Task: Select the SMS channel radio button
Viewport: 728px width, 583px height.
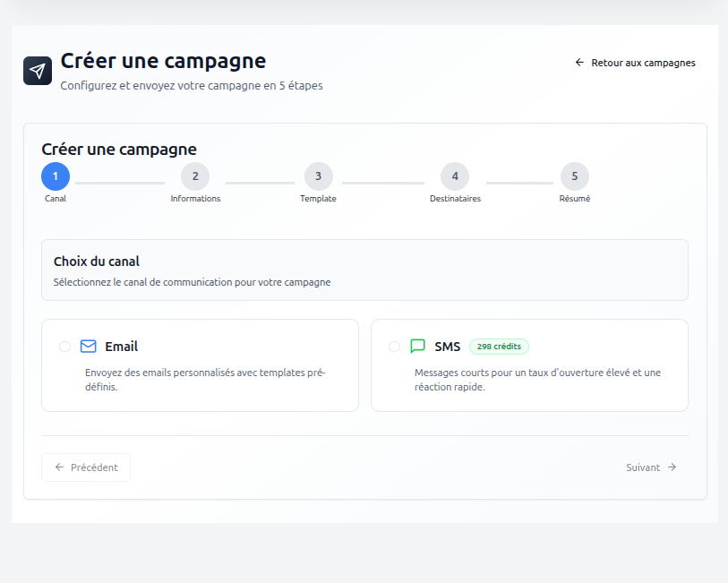Action: coord(392,347)
